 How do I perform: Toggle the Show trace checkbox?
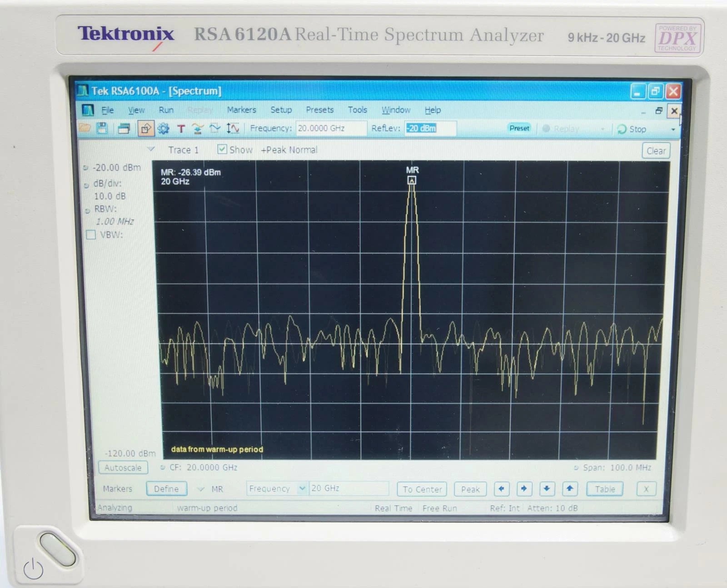tap(222, 149)
